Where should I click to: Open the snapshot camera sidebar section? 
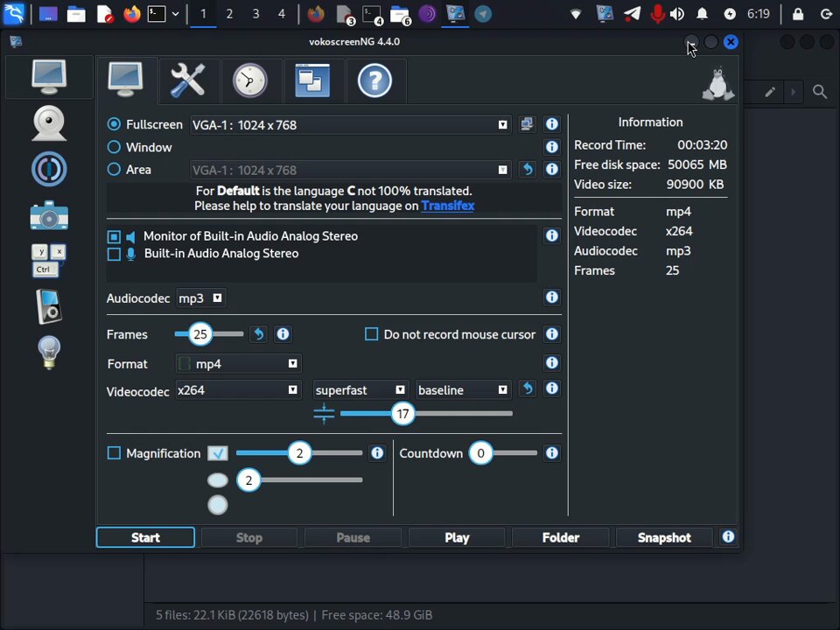click(49, 215)
